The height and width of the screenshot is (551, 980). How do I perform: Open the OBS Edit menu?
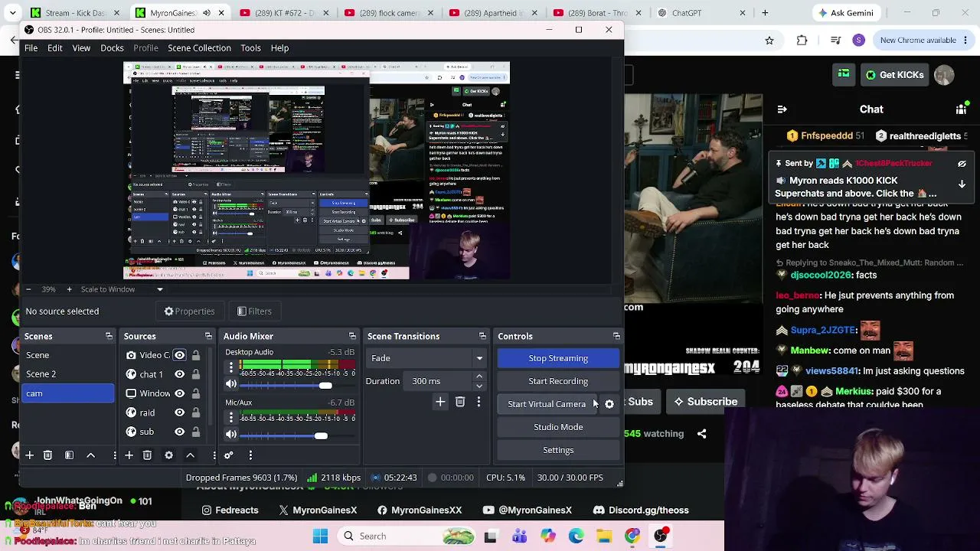coord(55,48)
